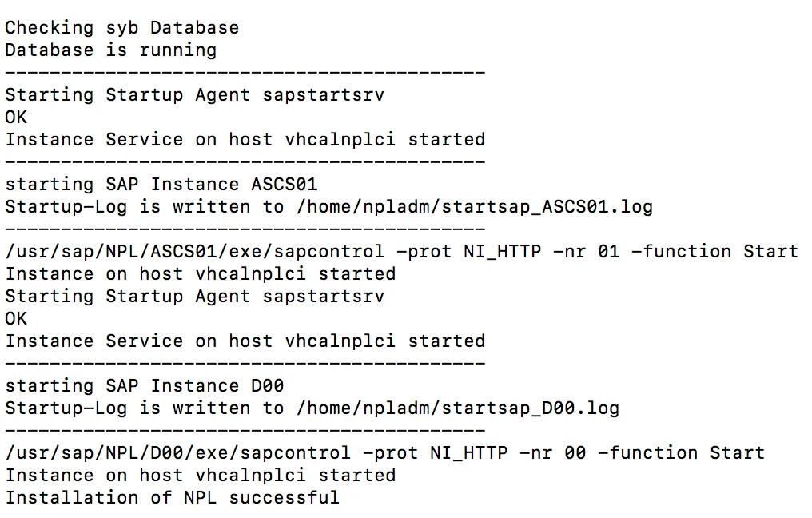Click the "Checking syb Database" line
The height and width of the screenshot is (518, 812).
pos(121,28)
